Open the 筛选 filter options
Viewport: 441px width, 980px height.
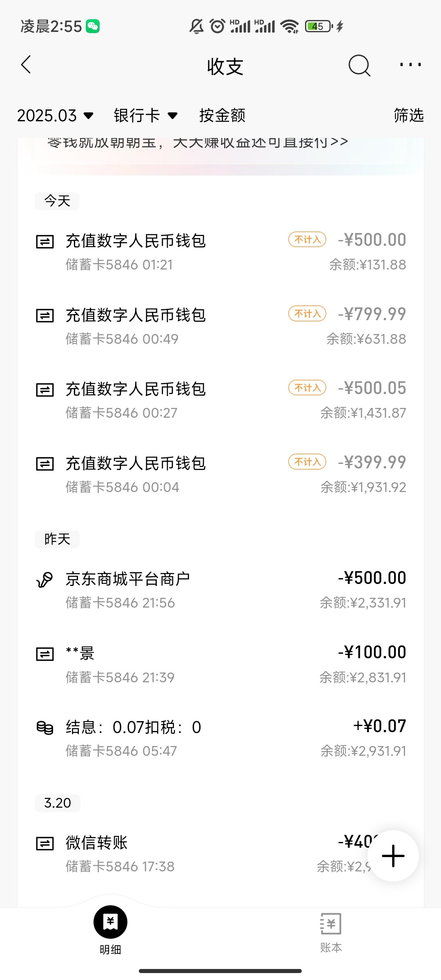(408, 116)
